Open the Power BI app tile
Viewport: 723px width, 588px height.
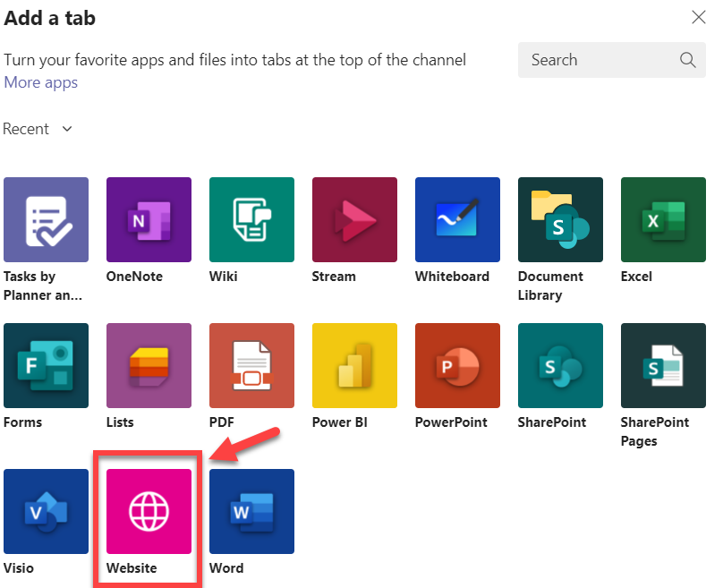click(354, 366)
